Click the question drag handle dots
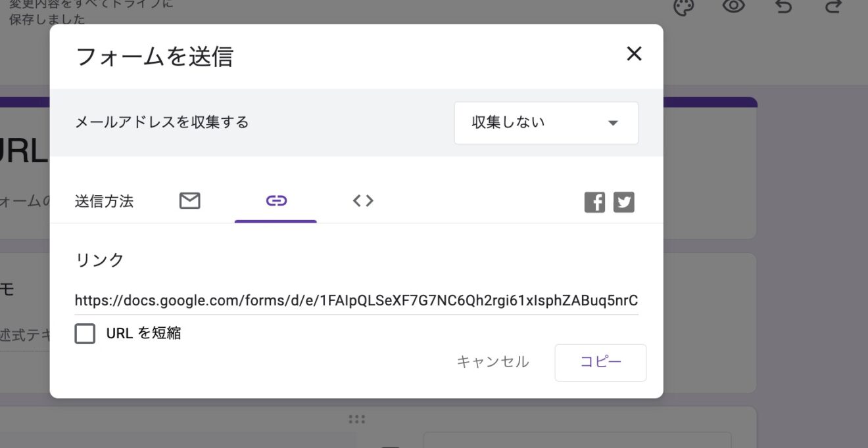The image size is (868, 448). (x=356, y=418)
